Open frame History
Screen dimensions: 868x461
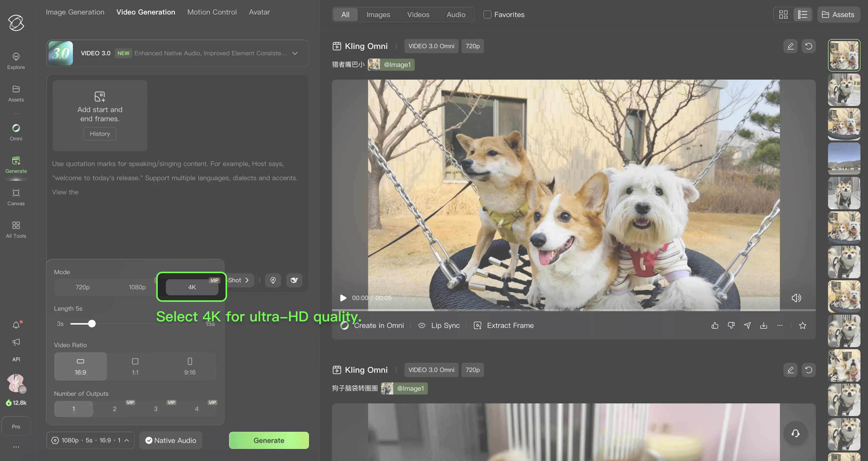pos(100,134)
